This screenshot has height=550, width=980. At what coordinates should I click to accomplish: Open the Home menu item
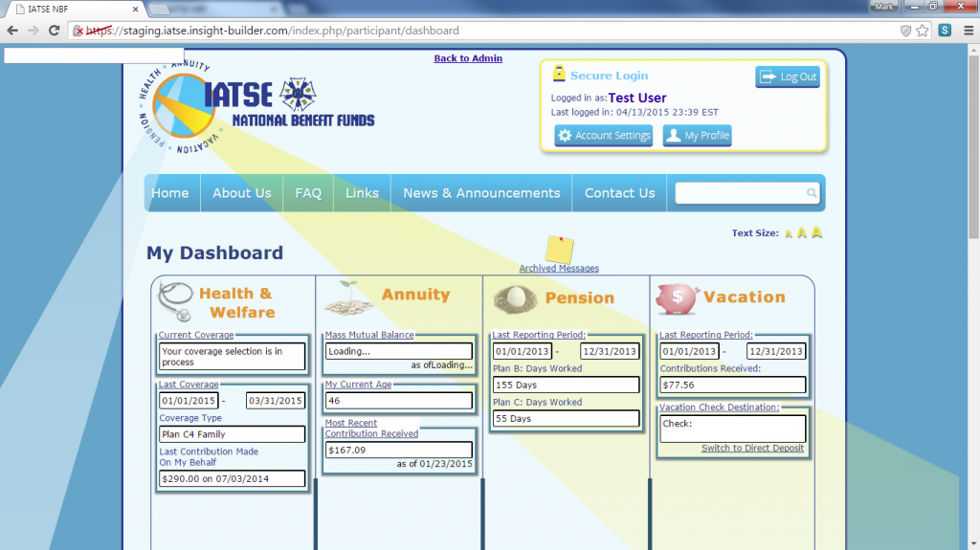tap(170, 193)
